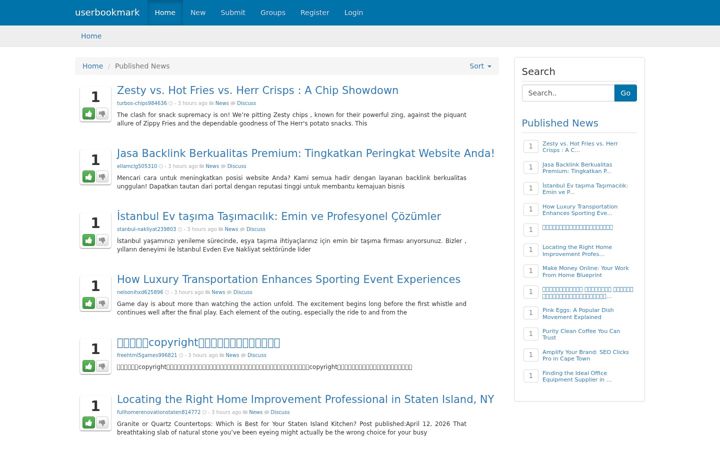The width and height of the screenshot is (720, 450).
Task: Open sidebar link Jasa Backlink Berkualitas
Action: (x=577, y=168)
